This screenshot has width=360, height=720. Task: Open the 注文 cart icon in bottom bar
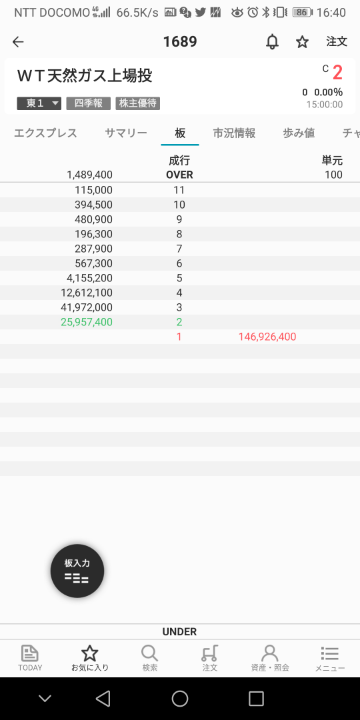coord(210,658)
